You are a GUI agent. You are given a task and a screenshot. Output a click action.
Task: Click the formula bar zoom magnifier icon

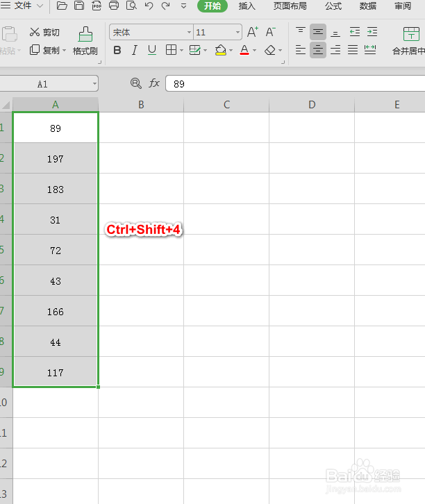(136, 83)
